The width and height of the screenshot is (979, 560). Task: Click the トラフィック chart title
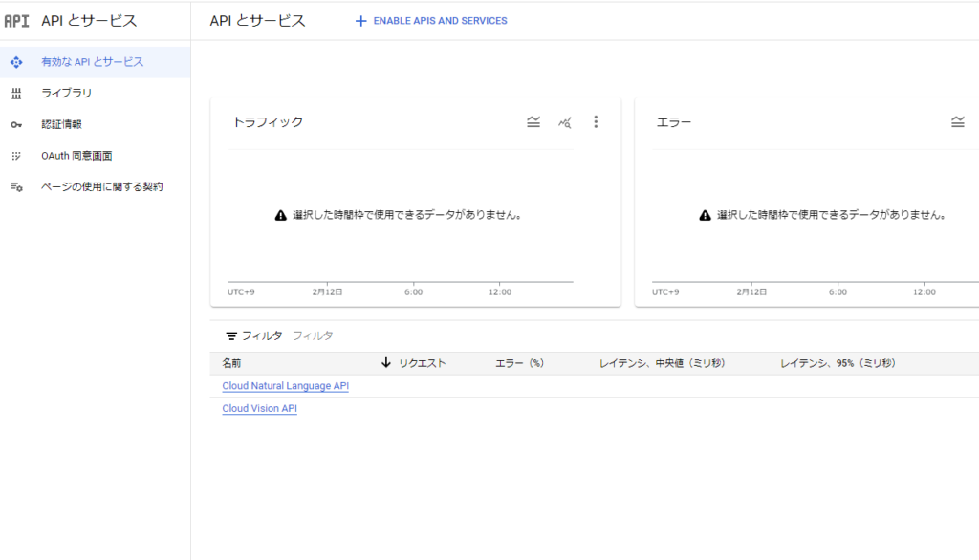(x=268, y=121)
